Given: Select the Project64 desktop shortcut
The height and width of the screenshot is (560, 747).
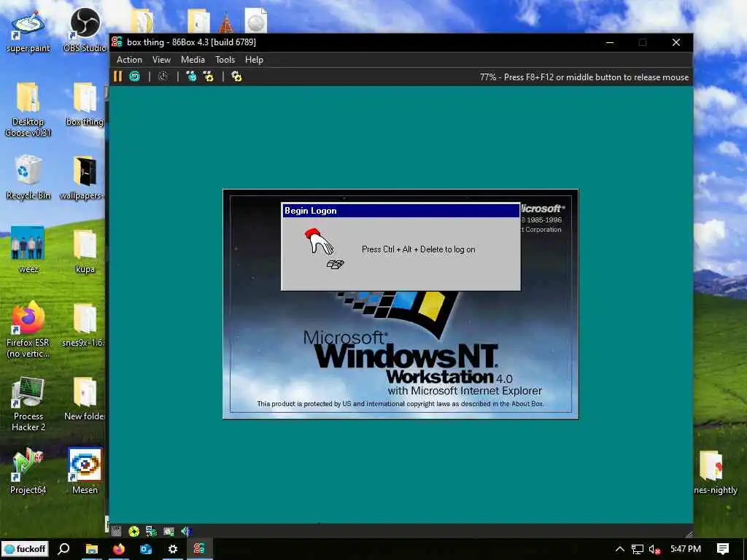Looking at the screenshot, I should coord(28,472).
